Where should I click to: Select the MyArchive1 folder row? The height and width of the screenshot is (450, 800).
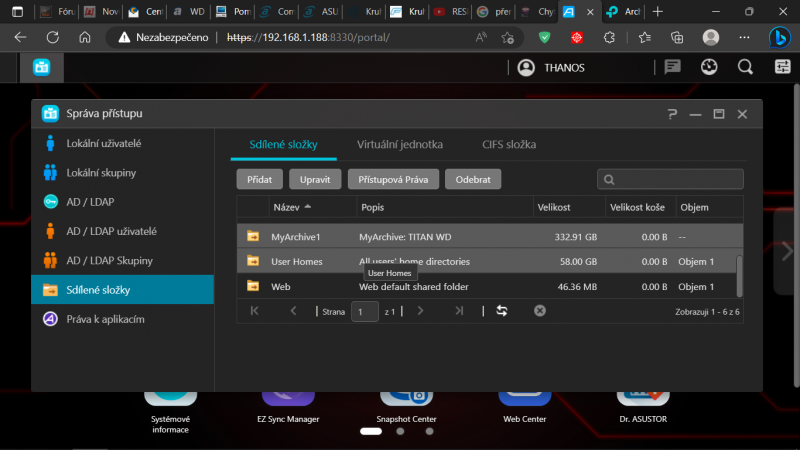coord(489,237)
